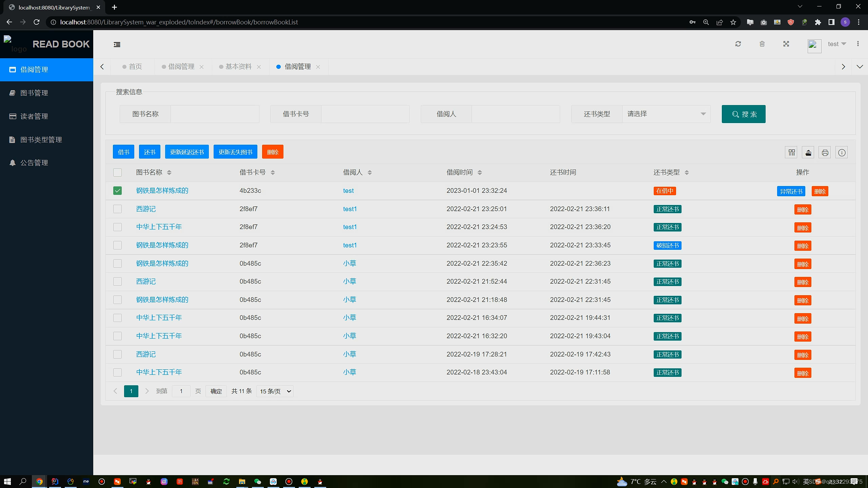Open 图书管理 in the sidebar
868x488 pixels.
(x=34, y=93)
